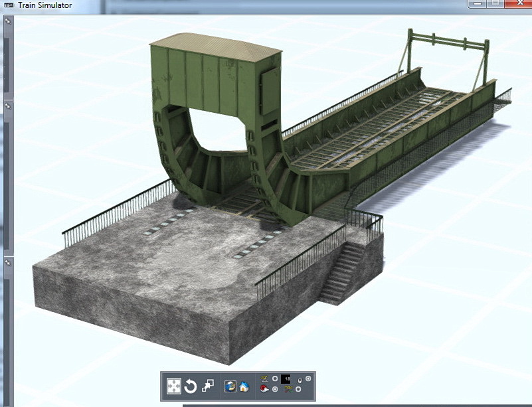Click the angle snap icon in toolbar
The image size is (532, 407).
(x=266, y=378)
